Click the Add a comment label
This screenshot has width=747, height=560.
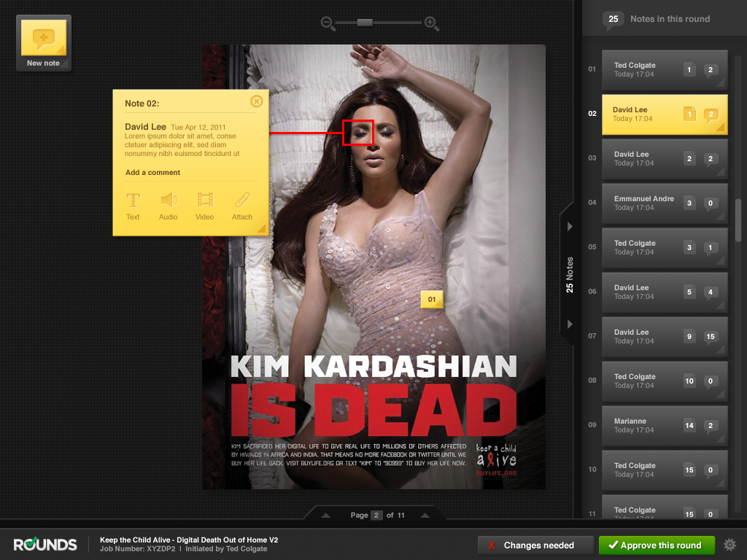pos(153,172)
